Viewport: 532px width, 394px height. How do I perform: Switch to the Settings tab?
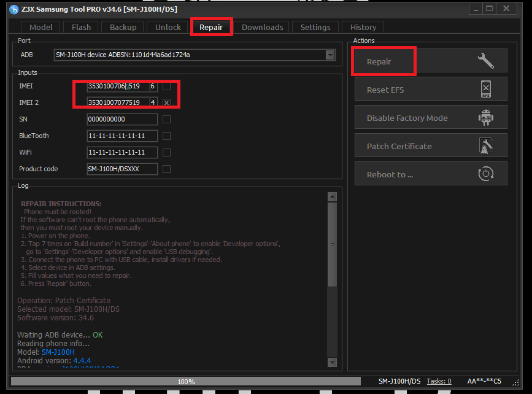(315, 27)
